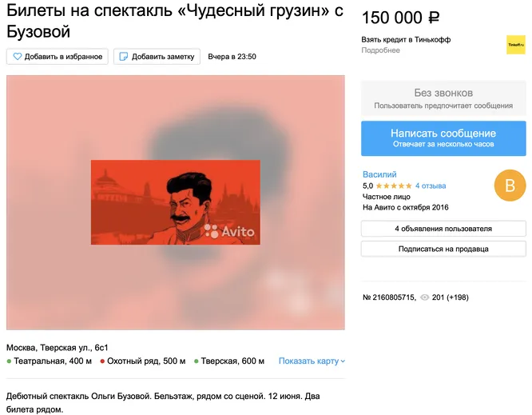Screen dimensions: 532x415
Task: Click the Добавить в избранное button
Action: [x=58, y=57]
